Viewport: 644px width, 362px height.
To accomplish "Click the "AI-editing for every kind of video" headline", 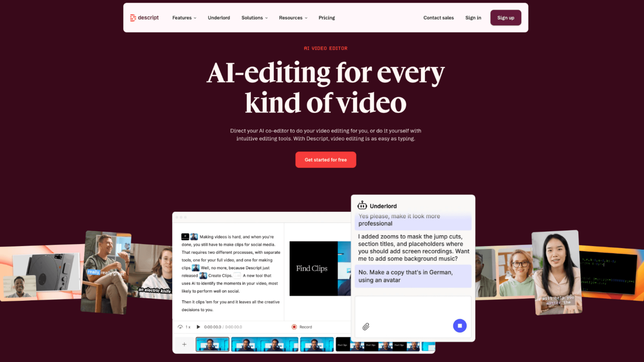I will point(326,87).
